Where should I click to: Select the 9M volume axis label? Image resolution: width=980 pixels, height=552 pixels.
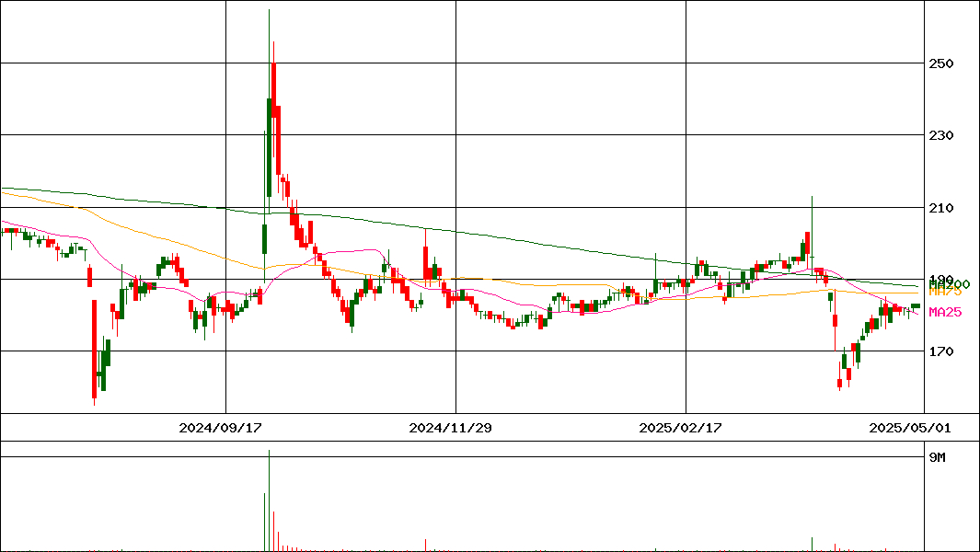(x=937, y=457)
